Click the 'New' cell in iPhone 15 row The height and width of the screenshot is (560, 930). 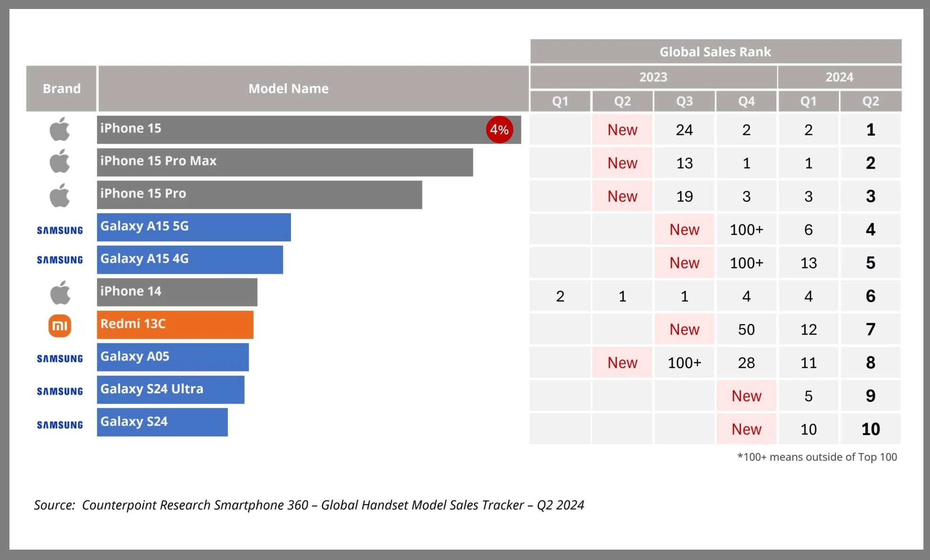tap(622, 129)
